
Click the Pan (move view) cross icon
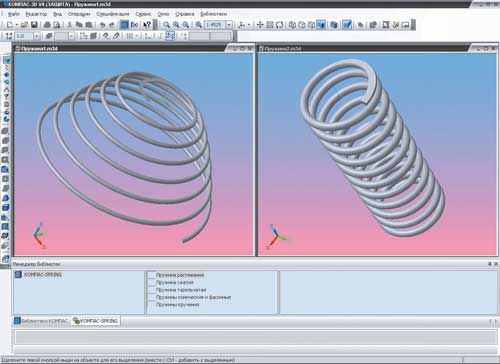point(260,25)
